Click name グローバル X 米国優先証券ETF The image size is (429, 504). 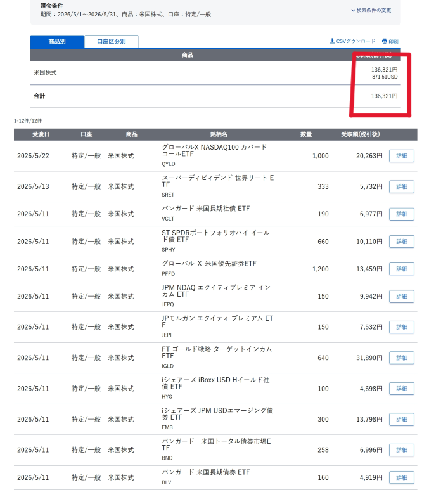(209, 264)
